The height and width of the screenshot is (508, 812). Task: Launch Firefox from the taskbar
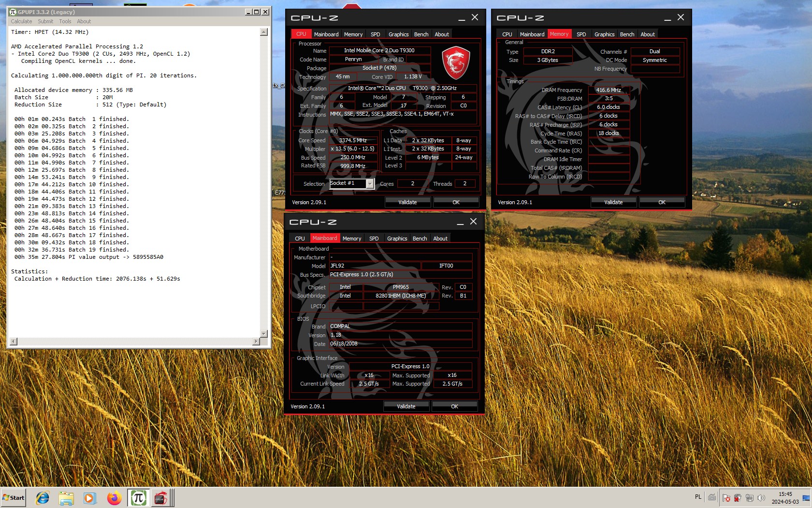tap(114, 498)
